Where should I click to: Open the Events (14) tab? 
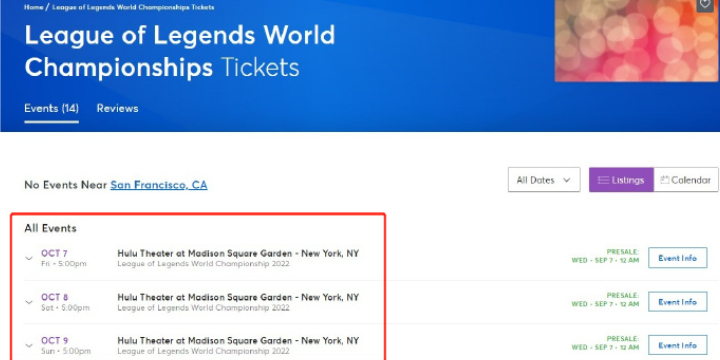point(51,109)
